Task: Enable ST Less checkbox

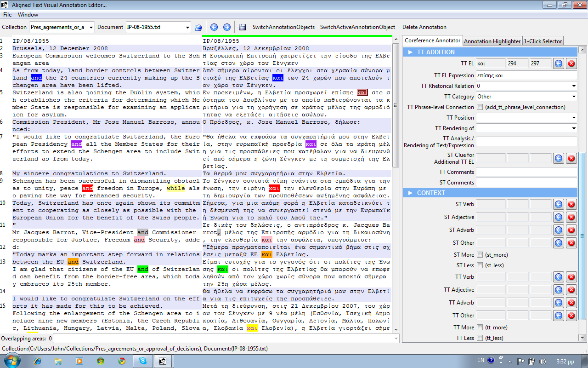Action: pos(480,265)
